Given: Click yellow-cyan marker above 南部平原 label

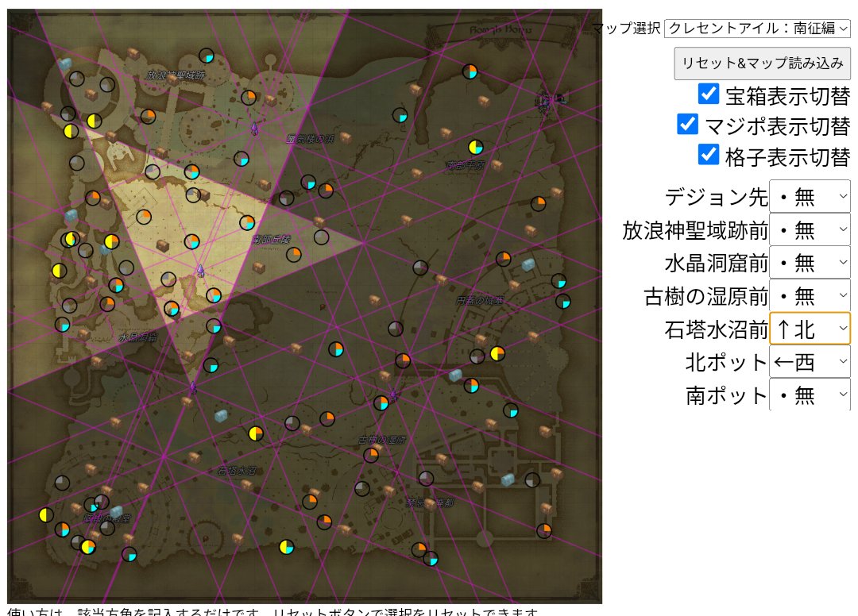Looking at the screenshot, I should tap(476, 147).
